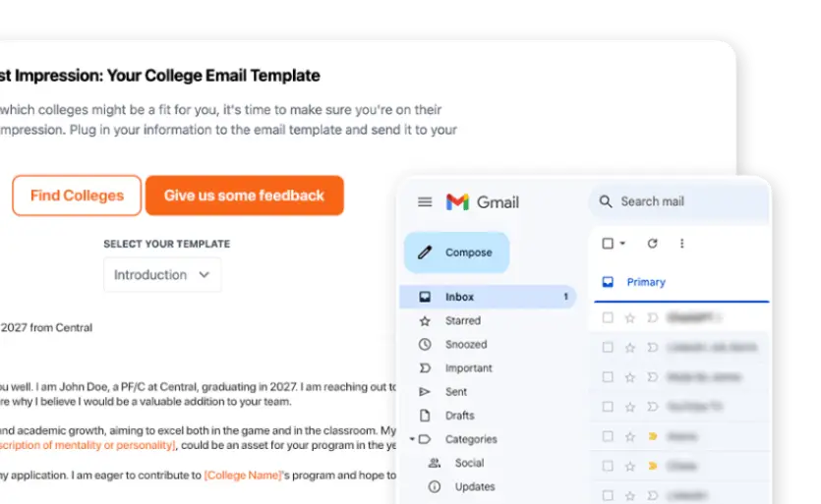
Task: Open the select-all dropdown arrow in Gmail
Action: (x=622, y=244)
